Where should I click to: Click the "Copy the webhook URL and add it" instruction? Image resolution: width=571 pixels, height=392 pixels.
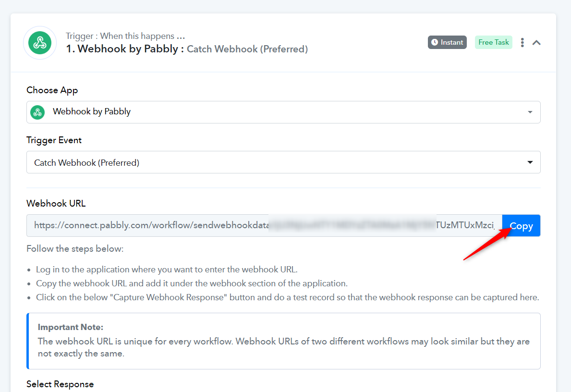[192, 283]
